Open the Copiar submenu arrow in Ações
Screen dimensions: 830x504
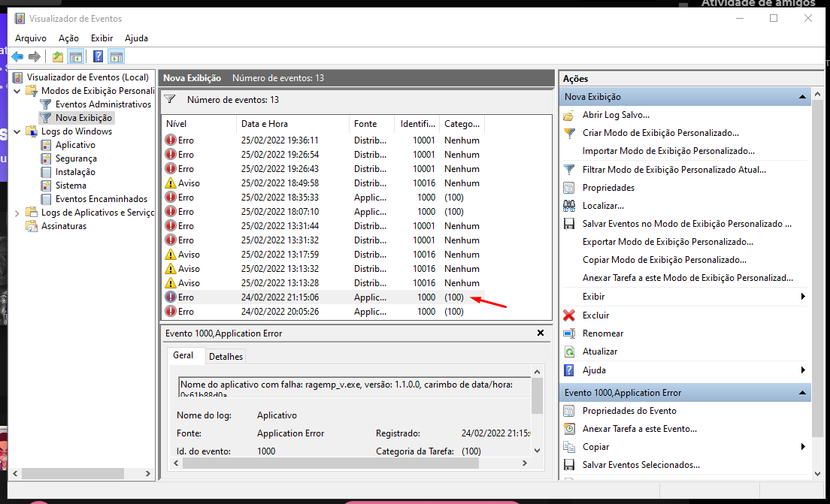[x=803, y=447]
